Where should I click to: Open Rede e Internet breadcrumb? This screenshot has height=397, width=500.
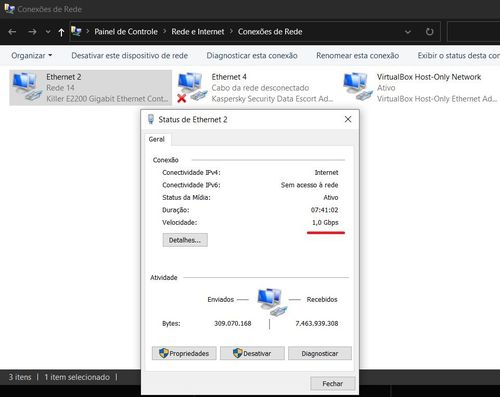tap(198, 32)
